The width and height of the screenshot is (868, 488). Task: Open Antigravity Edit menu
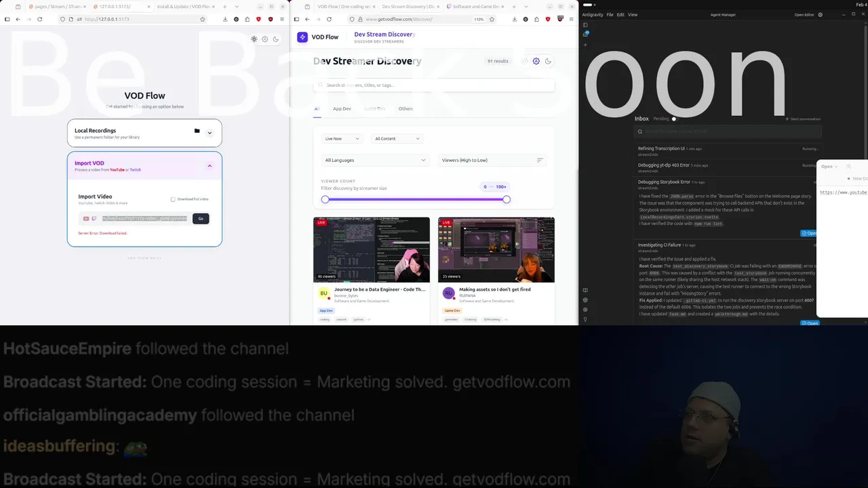[x=620, y=14]
